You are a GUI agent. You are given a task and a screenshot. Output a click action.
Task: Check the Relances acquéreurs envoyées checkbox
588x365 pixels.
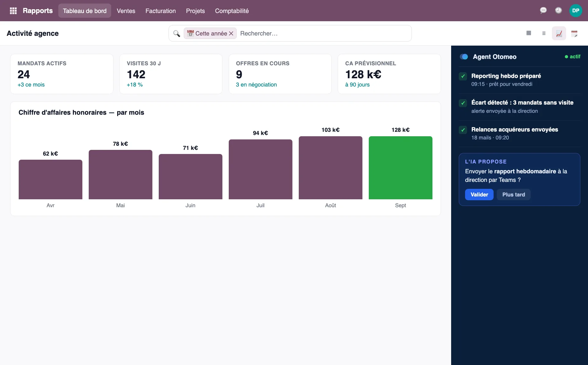[x=463, y=130]
